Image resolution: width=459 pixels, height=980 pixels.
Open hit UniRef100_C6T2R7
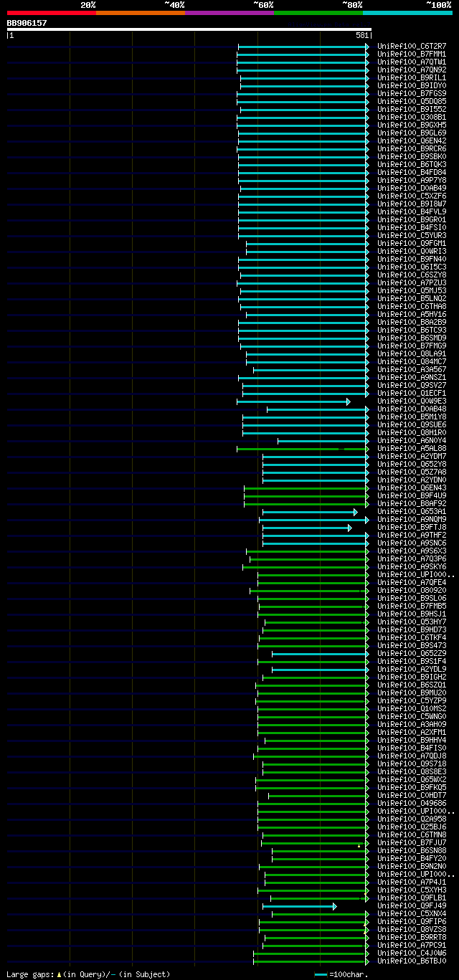[x=412, y=46]
